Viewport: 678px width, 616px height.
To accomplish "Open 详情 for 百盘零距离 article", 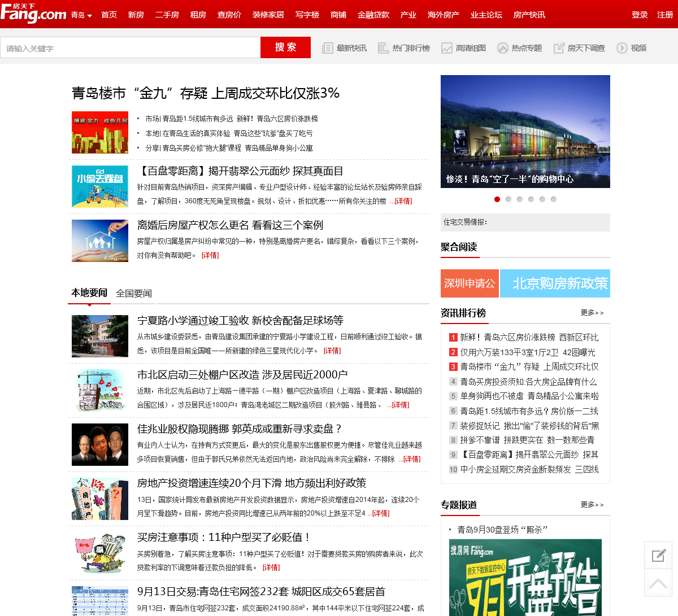I will click(x=403, y=201).
